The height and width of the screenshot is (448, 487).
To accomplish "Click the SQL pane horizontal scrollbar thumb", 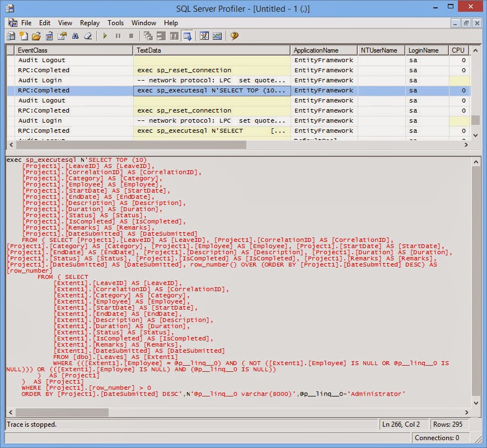I will tap(62, 412).
